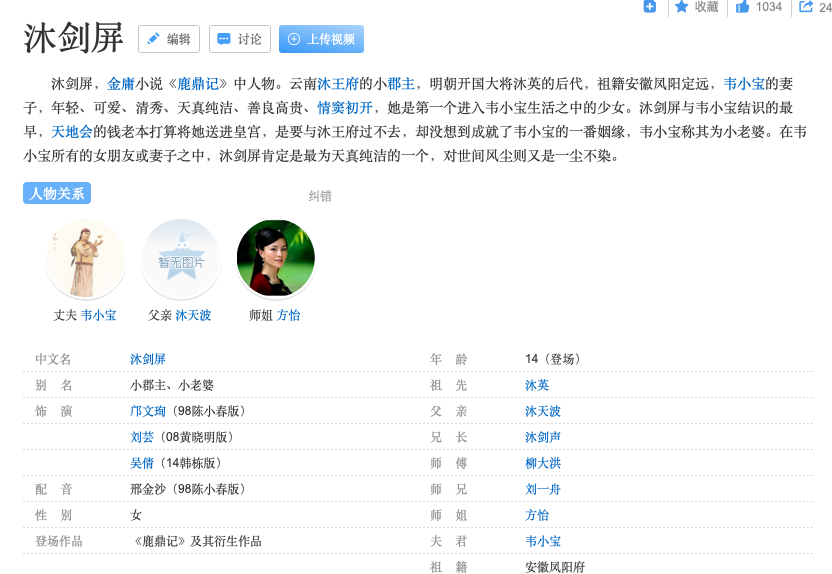This screenshot has height=574, width=832.
Task: Click the 小郡主、小老婆 alias text
Action: (172, 385)
